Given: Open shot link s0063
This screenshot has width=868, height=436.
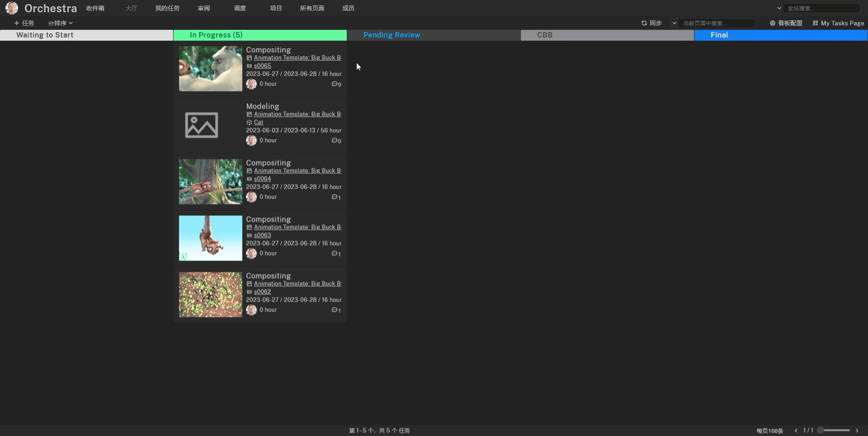Looking at the screenshot, I should pyautogui.click(x=263, y=235).
